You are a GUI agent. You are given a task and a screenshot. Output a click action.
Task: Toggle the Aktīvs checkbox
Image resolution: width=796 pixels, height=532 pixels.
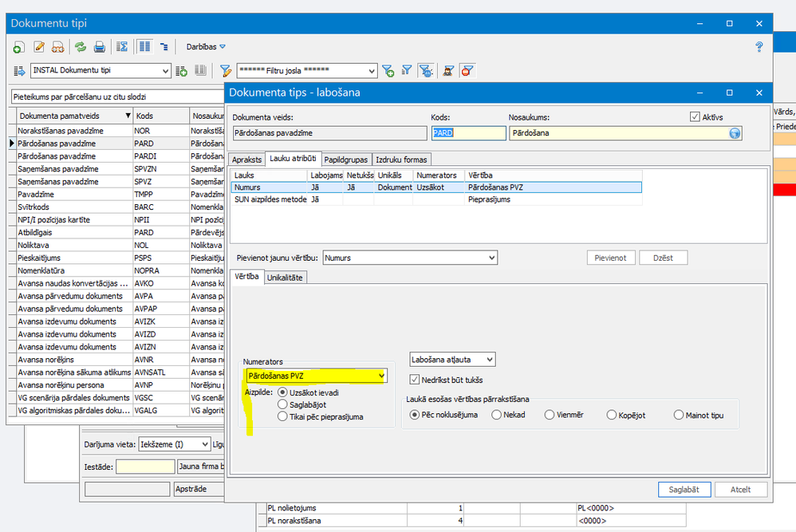coord(695,117)
